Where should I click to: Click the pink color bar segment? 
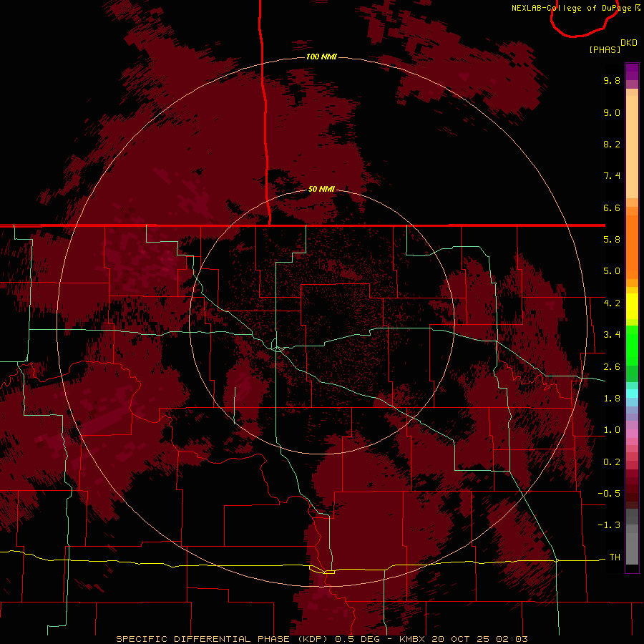tap(632, 434)
